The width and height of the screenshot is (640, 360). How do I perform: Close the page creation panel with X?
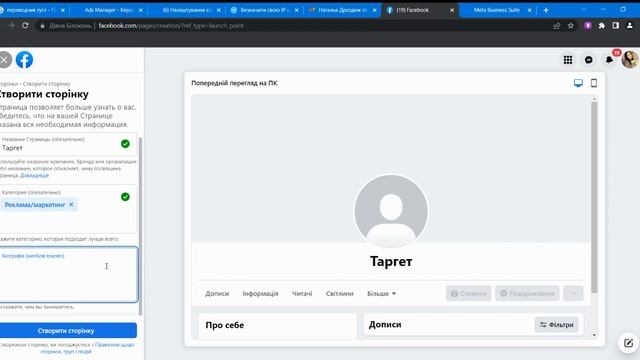[4, 60]
